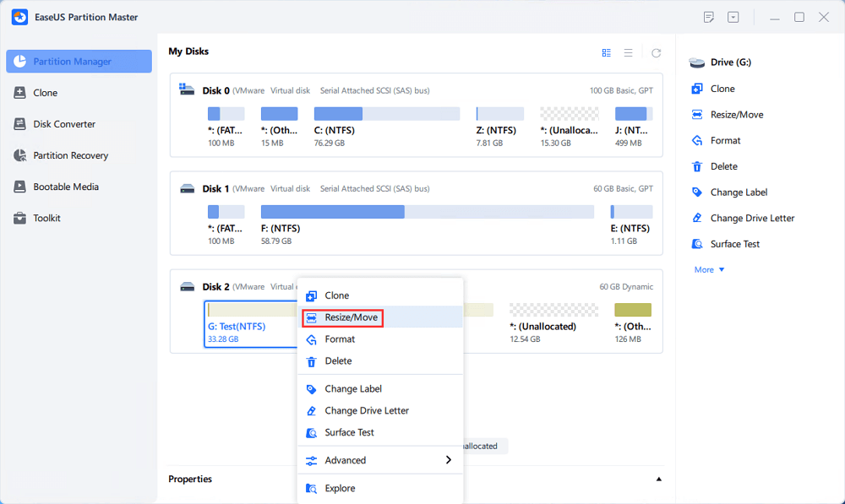Screen dimensions: 845x504
Task: Click the EaseUS Partition Master logo icon
Action: click(20, 17)
